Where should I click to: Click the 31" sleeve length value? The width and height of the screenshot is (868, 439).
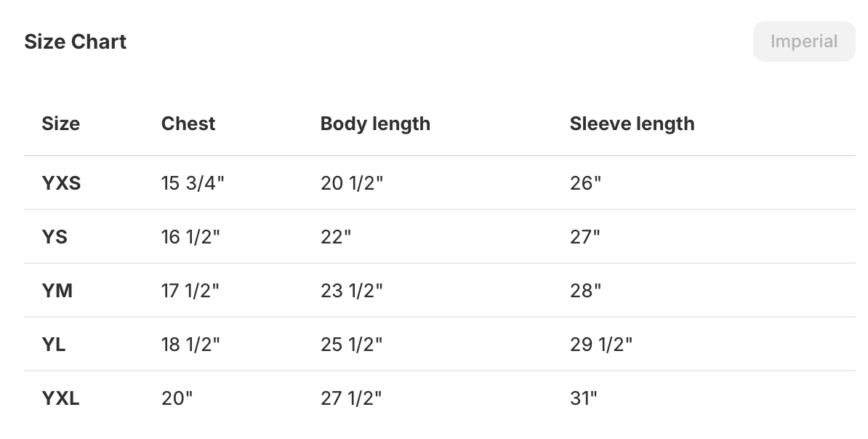pos(583,398)
